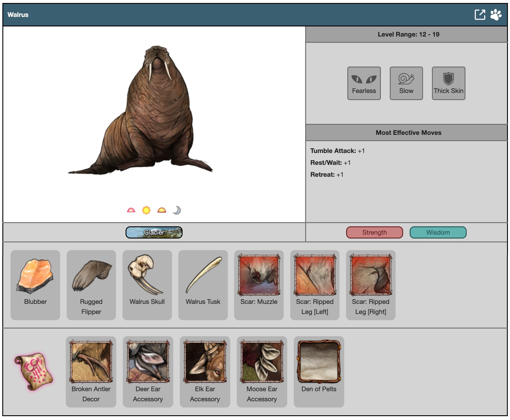The width and height of the screenshot is (510, 420).
Task: Click the pink glowing scroll icon
Action: (34, 371)
